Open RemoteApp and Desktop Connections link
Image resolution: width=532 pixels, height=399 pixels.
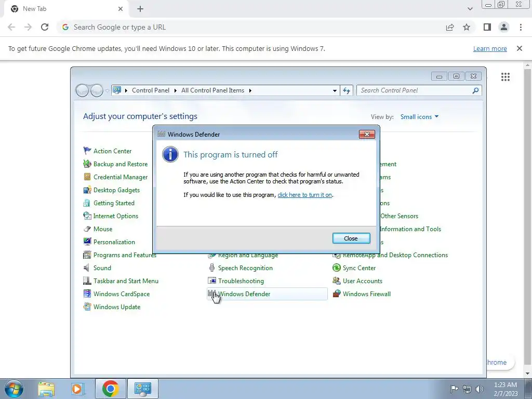tap(395, 255)
